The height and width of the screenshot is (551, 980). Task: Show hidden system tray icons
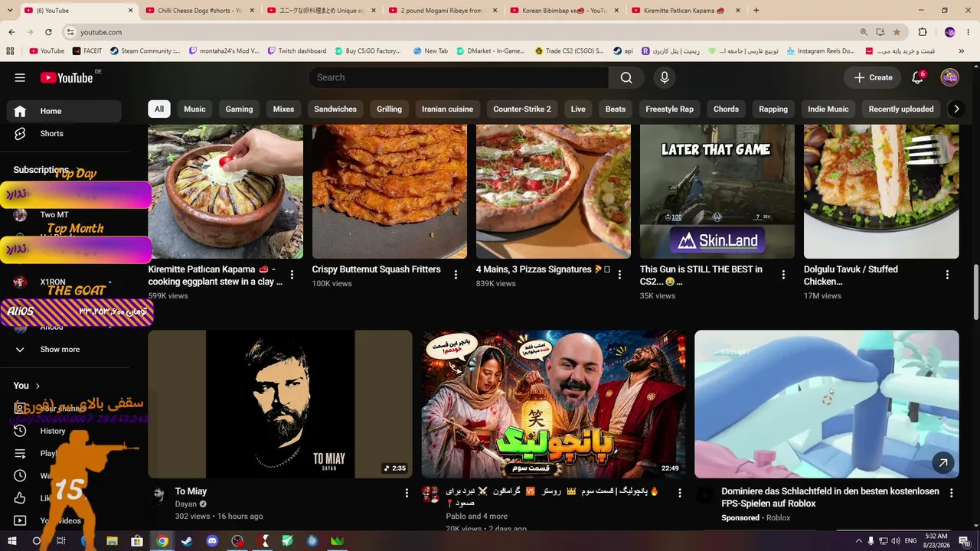(x=859, y=541)
